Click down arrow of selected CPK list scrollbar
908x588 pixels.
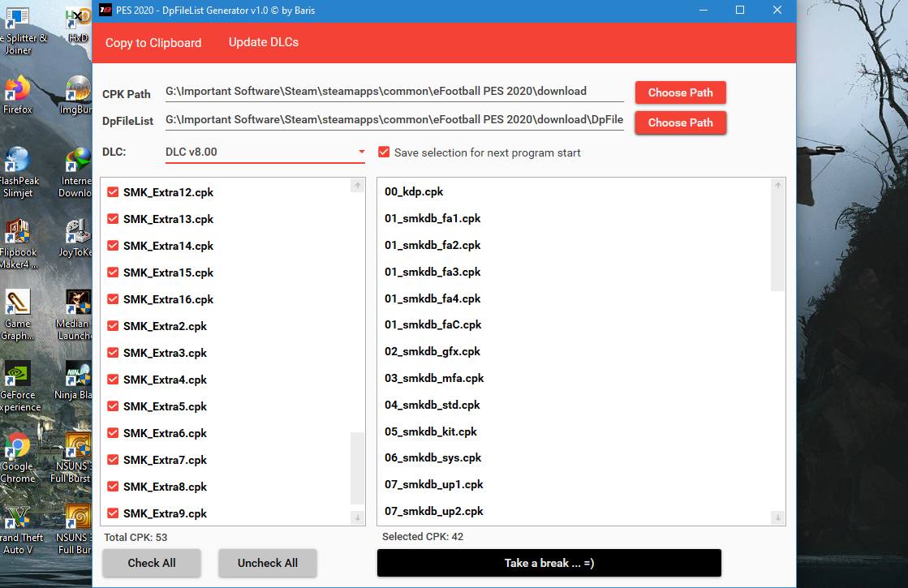pos(777,518)
